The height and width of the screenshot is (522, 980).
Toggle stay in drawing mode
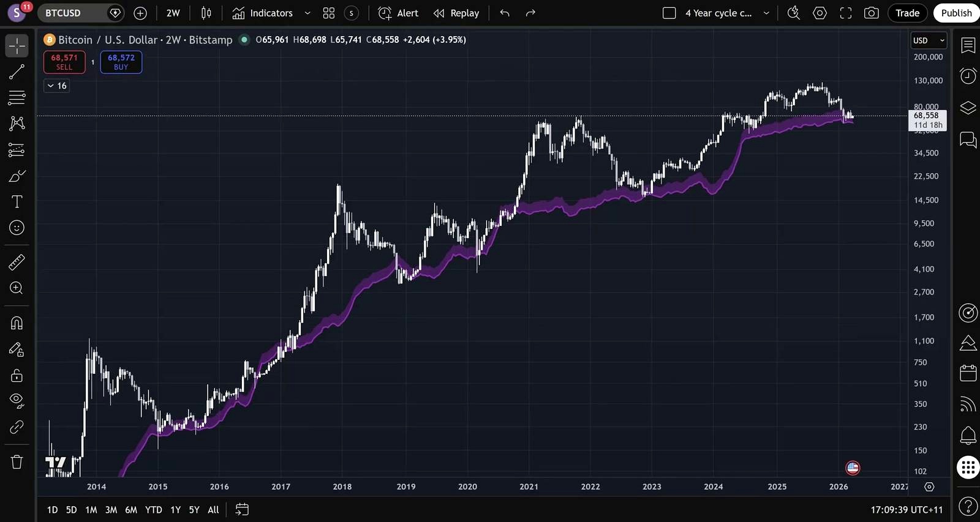pos(17,349)
